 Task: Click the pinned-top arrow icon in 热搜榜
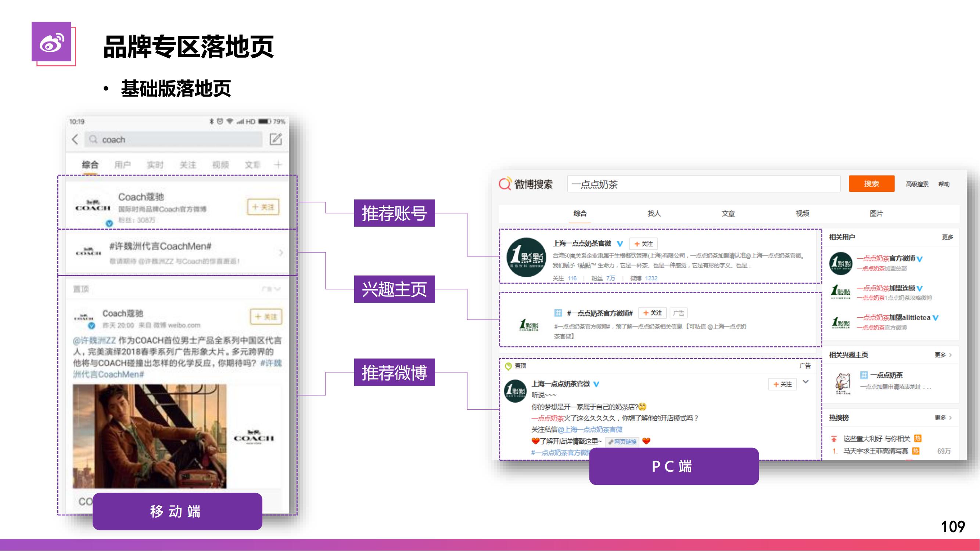834,439
